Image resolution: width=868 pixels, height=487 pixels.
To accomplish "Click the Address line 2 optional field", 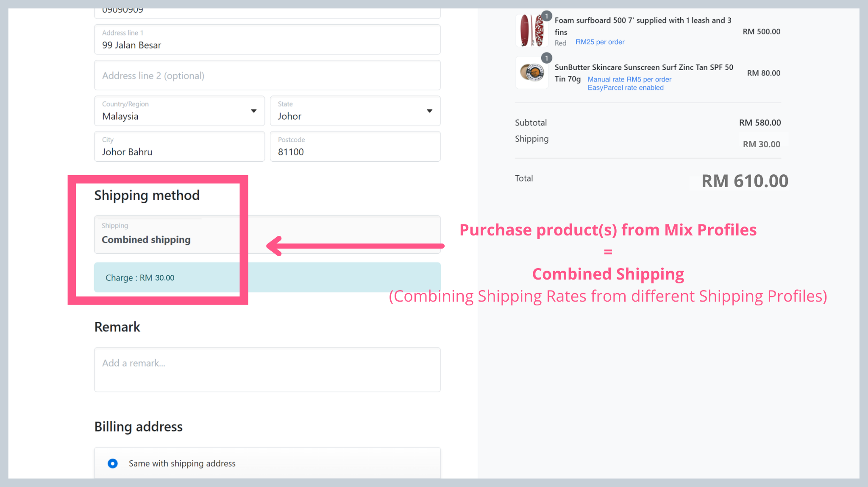I will (267, 75).
